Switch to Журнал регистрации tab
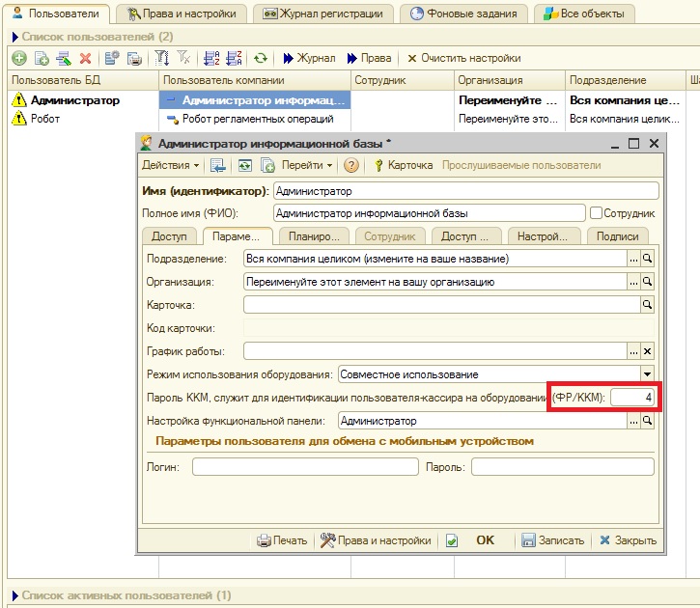 [322, 14]
